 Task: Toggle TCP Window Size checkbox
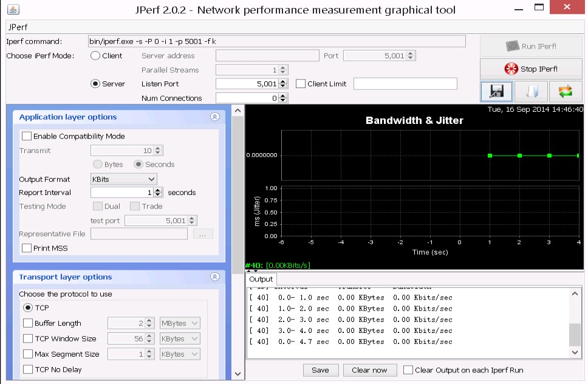click(28, 338)
